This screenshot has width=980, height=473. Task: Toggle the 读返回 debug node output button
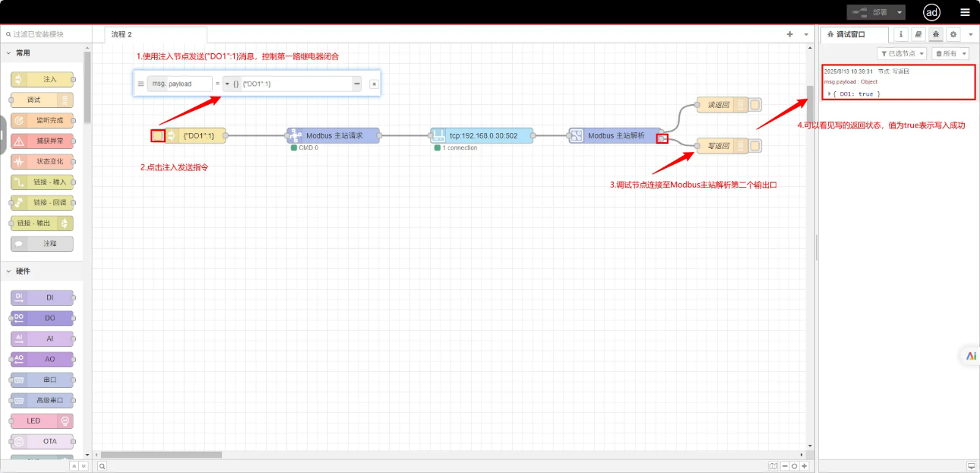(755, 105)
